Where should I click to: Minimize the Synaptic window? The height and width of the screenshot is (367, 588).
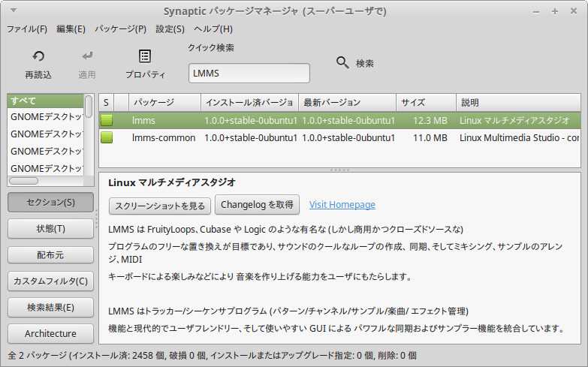click(536, 12)
